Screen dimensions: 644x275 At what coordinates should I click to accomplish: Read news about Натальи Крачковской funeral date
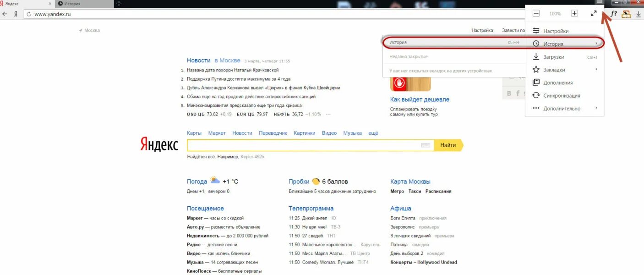pyautogui.click(x=233, y=70)
